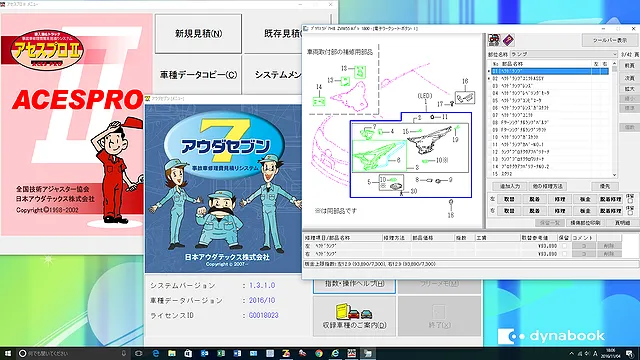Open the 収録車種のご案内 vehicle catalog icon button
The image size is (640, 360).
354,316
